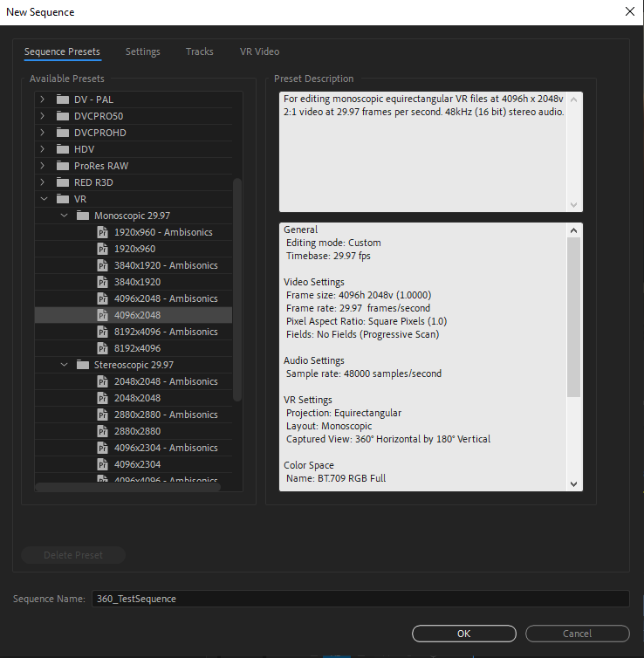This screenshot has width=644, height=658.
Task: Switch to the Settings tab
Action: point(142,51)
